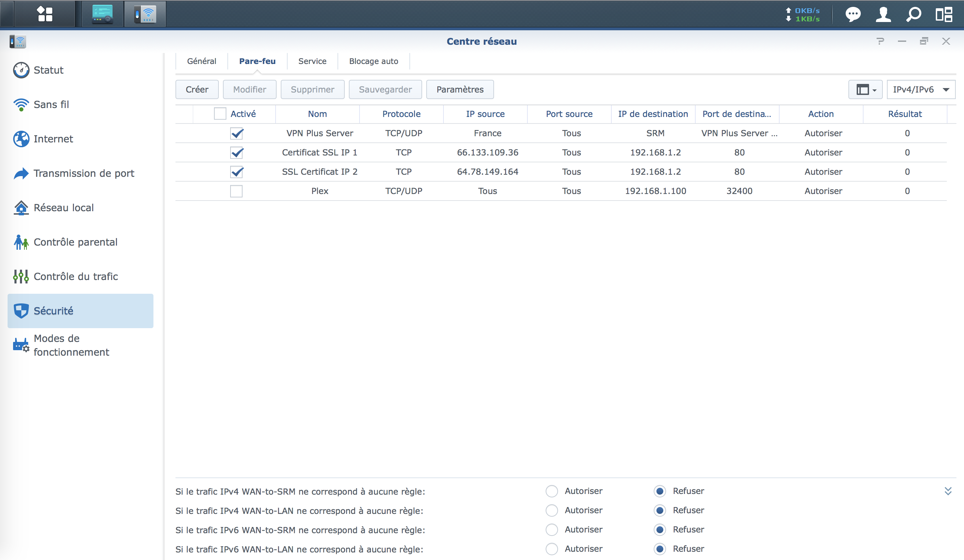Open the Main Menu grid icon

coord(45,14)
